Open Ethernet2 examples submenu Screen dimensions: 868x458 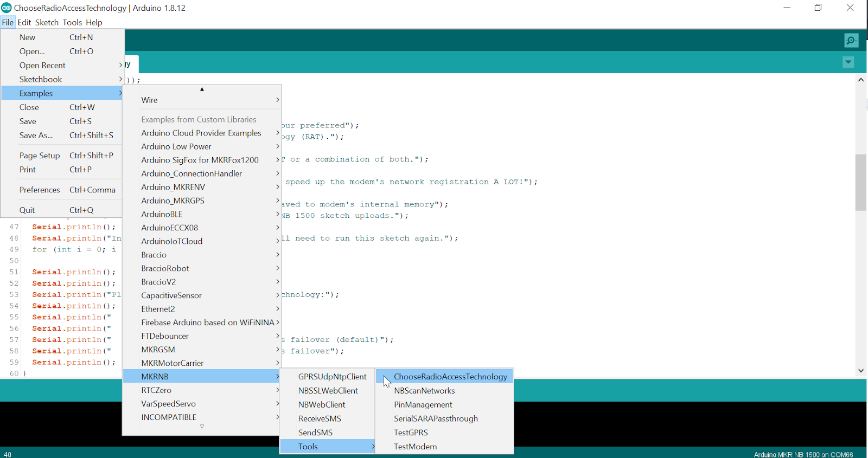tap(202, 309)
